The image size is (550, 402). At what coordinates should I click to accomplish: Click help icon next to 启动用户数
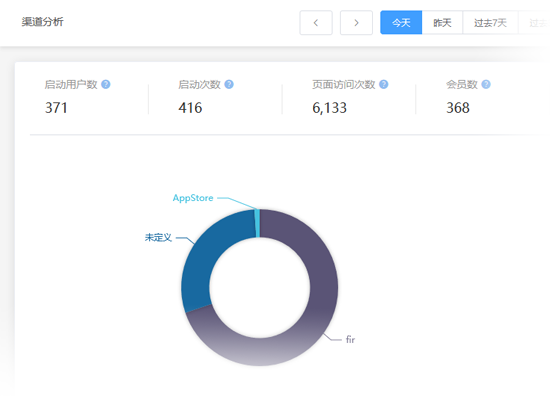(106, 85)
